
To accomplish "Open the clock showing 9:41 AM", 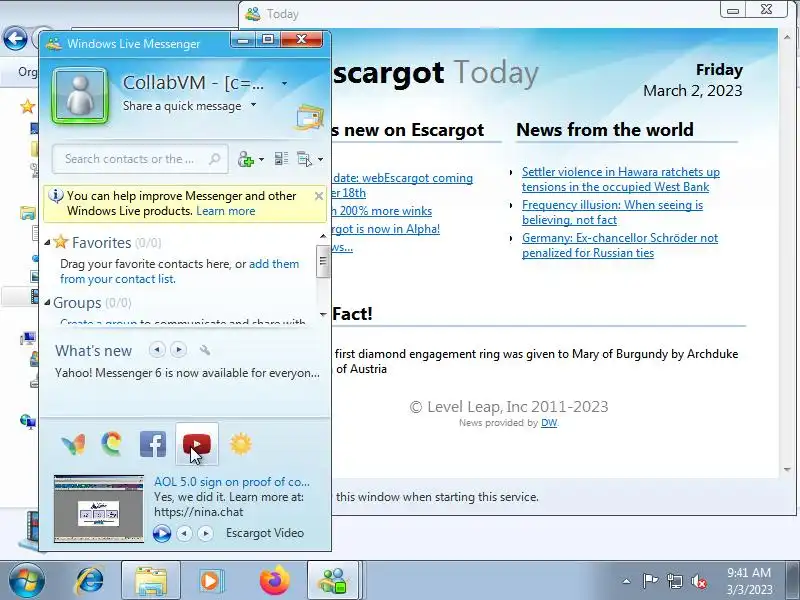I will (x=749, y=581).
